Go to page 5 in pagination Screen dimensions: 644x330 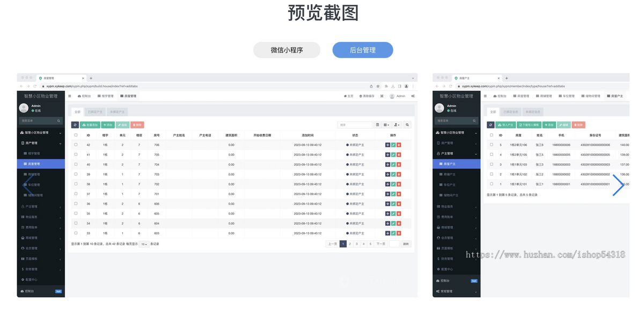370,244
